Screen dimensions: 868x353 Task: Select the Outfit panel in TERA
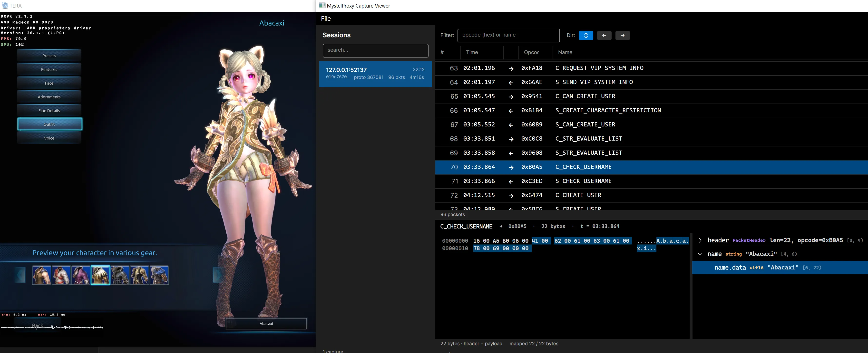click(x=49, y=124)
